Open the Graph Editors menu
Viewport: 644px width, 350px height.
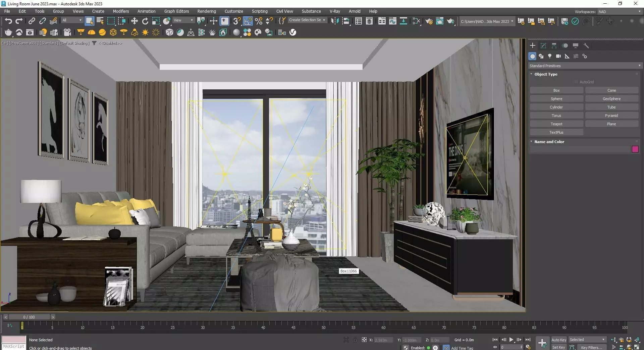pyautogui.click(x=176, y=11)
